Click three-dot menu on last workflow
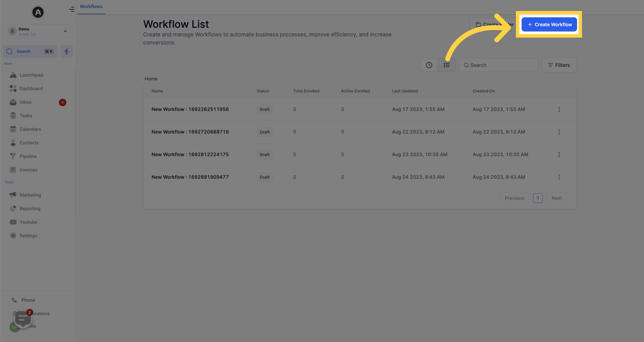This screenshot has height=342, width=644. click(559, 177)
